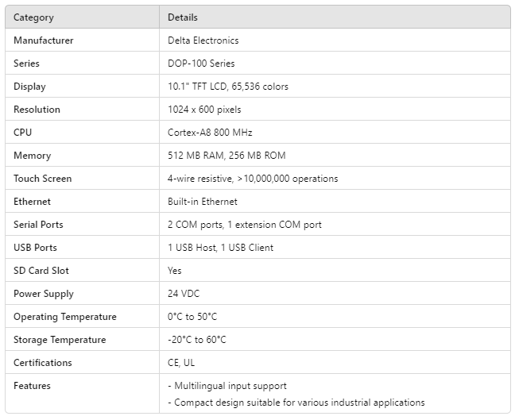
Task: Select the Serial Ports row label
Action: 38,225
